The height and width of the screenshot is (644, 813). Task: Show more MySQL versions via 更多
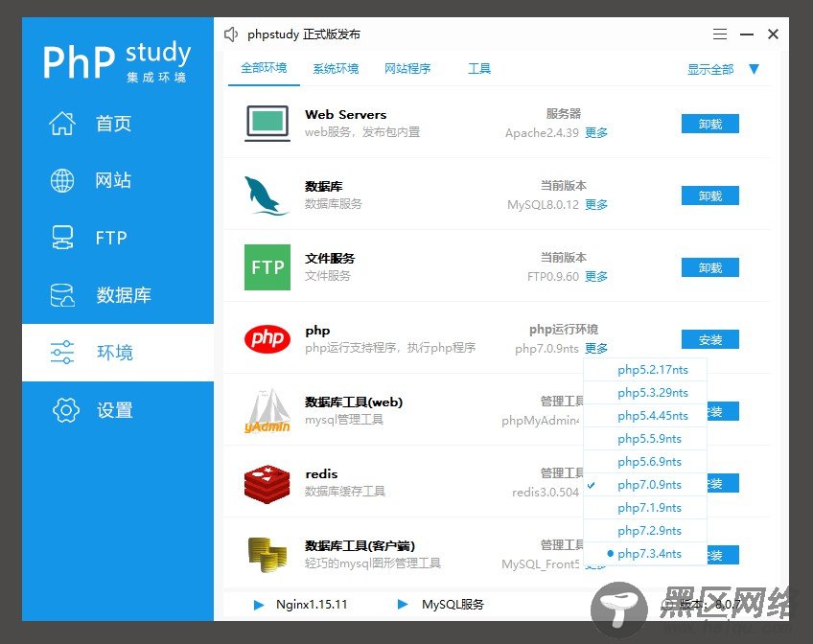click(x=596, y=205)
